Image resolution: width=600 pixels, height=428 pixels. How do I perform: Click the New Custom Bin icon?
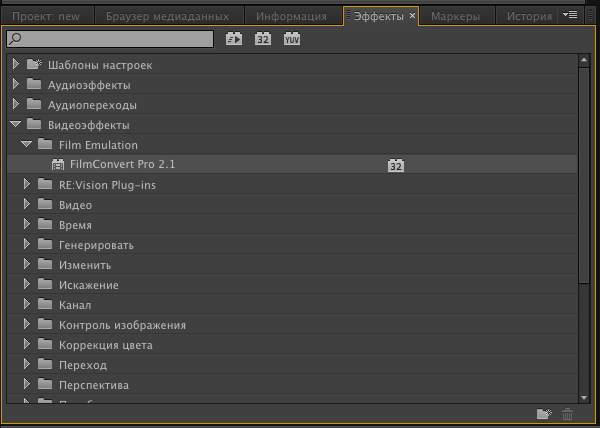(x=544, y=414)
